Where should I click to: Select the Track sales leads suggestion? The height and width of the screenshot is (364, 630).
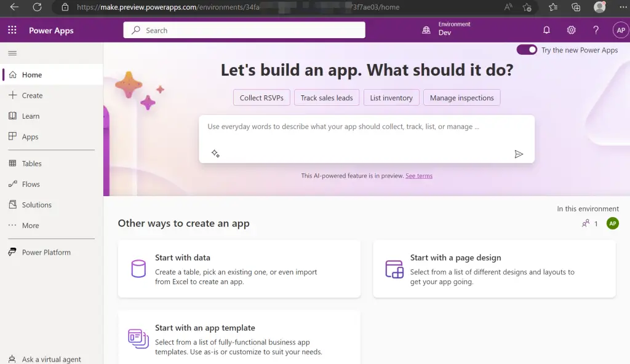(327, 98)
